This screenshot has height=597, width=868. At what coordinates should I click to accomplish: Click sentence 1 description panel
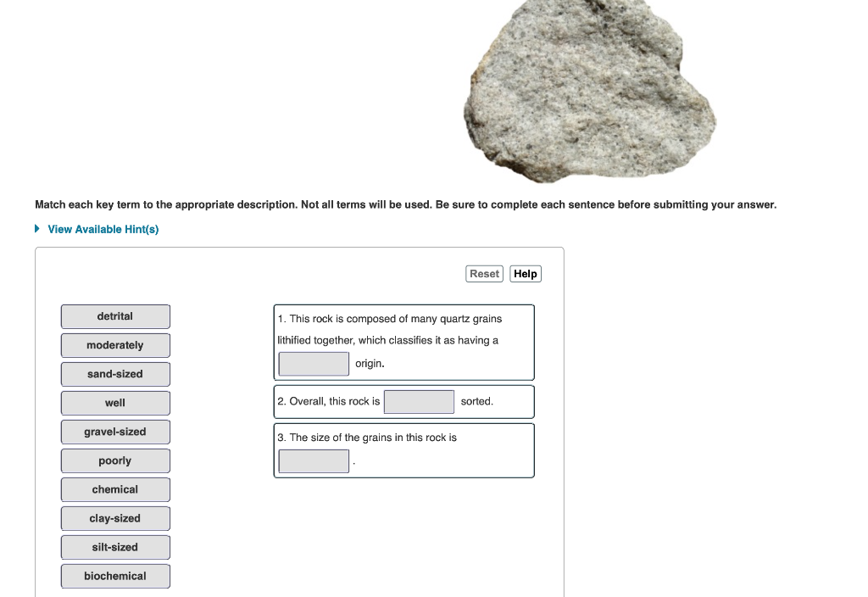403,342
